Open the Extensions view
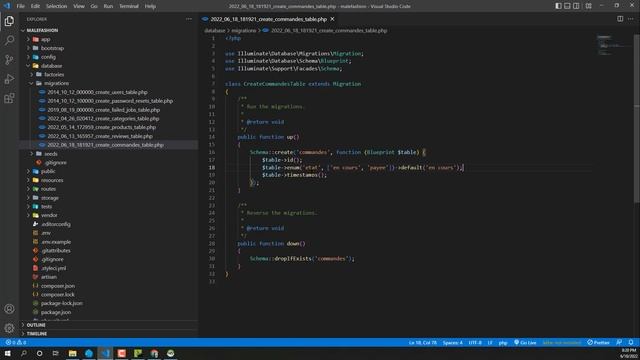 [9, 98]
